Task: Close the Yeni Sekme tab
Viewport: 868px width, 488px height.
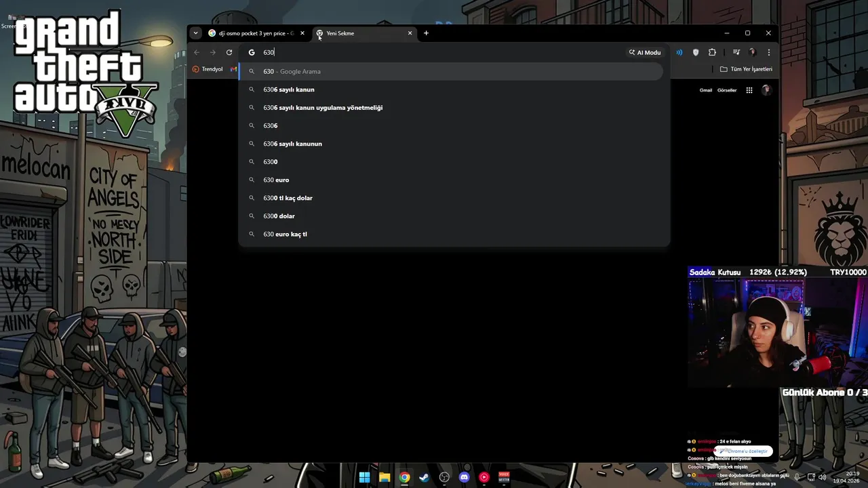Action: pyautogui.click(x=410, y=33)
